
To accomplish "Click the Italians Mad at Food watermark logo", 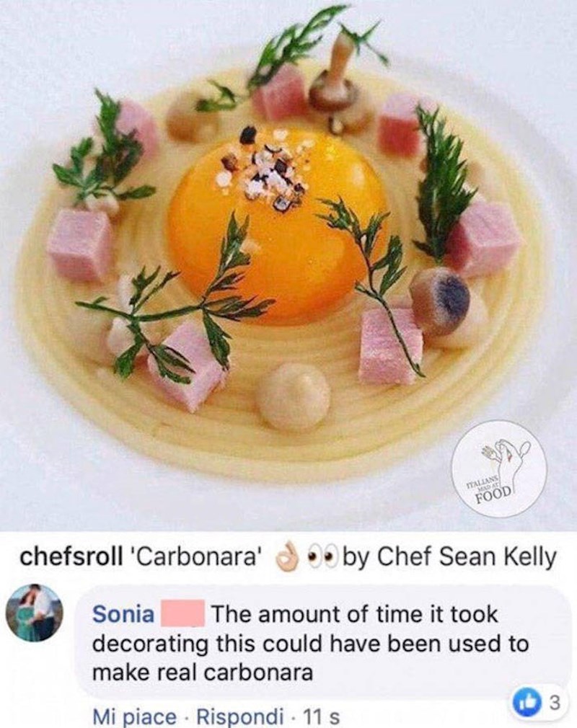I will 500,469.
